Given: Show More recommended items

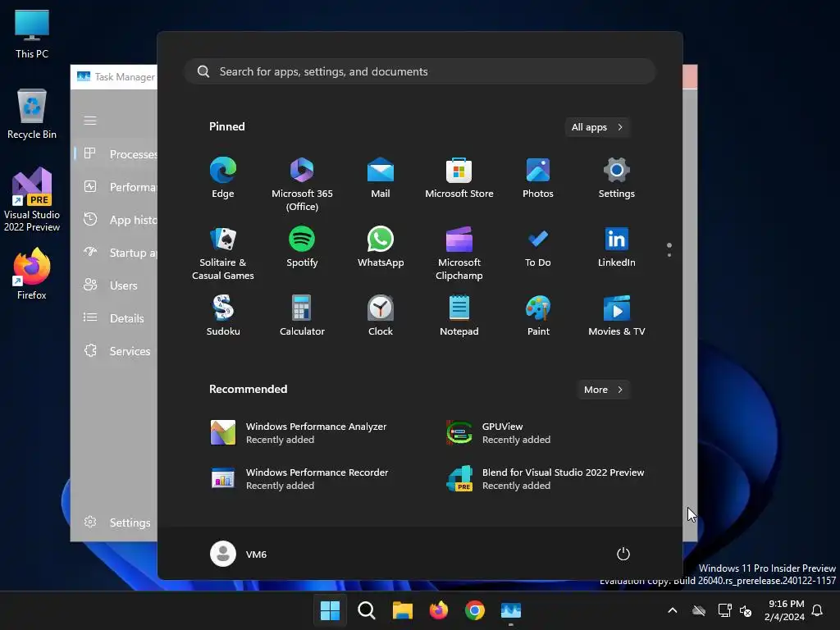Looking at the screenshot, I should pyautogui.click(x=603, y=390).
